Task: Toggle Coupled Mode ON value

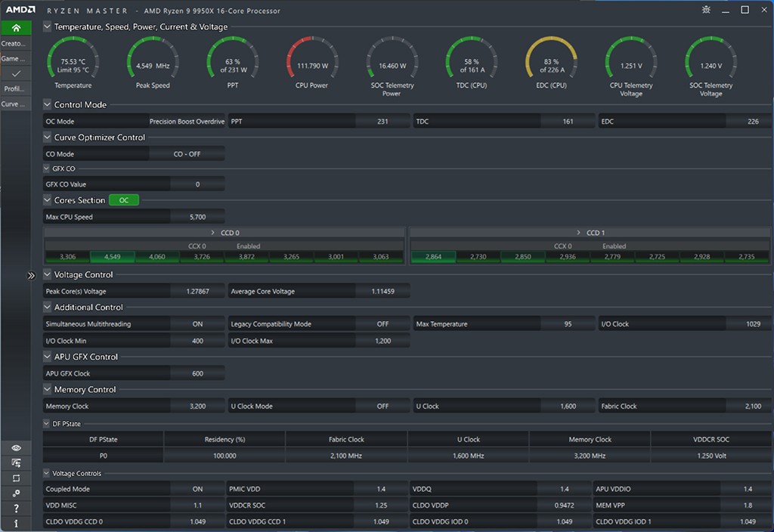Action: [x=197, y=489]
